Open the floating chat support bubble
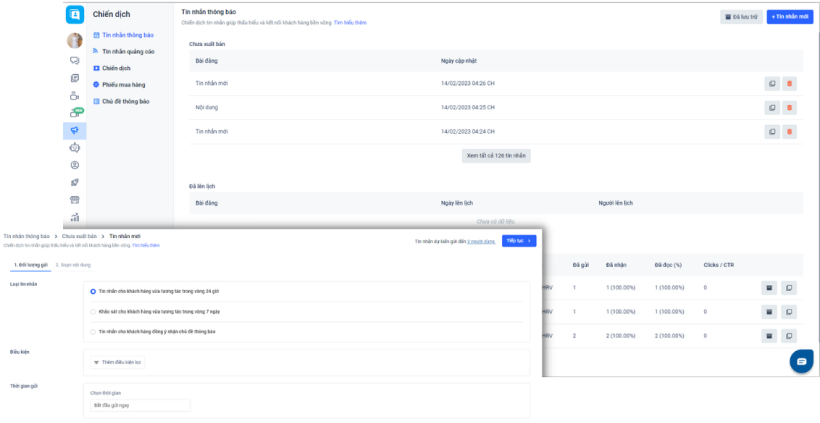Screen dimensions: 820x423 tap(801, 361)
